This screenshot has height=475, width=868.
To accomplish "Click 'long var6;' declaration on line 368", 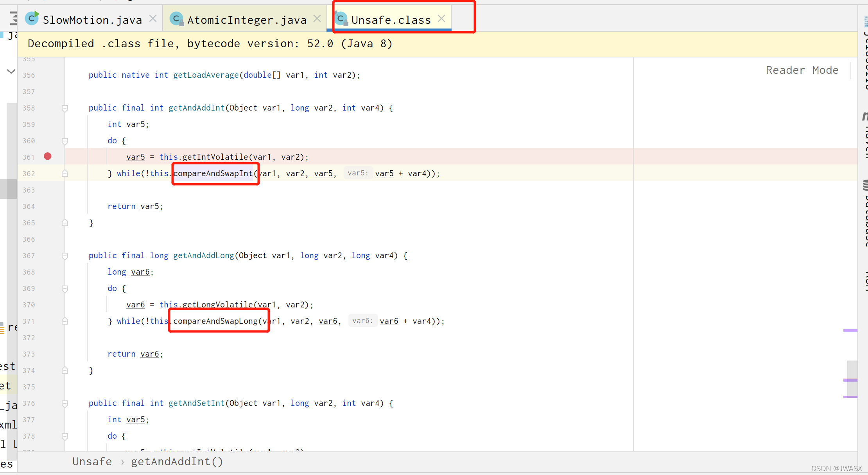I will coord(131,271).
